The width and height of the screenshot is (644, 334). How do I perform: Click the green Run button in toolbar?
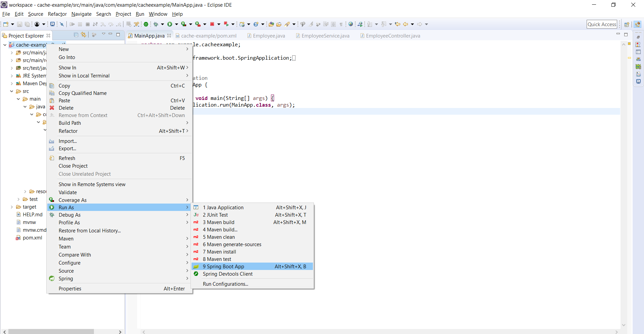170,24
